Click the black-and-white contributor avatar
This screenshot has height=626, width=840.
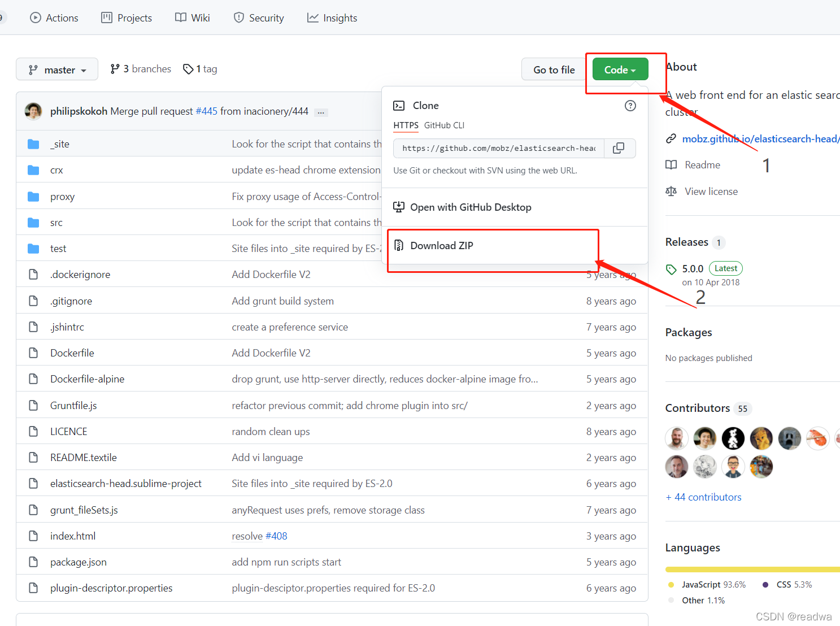(x=733, y=438)
